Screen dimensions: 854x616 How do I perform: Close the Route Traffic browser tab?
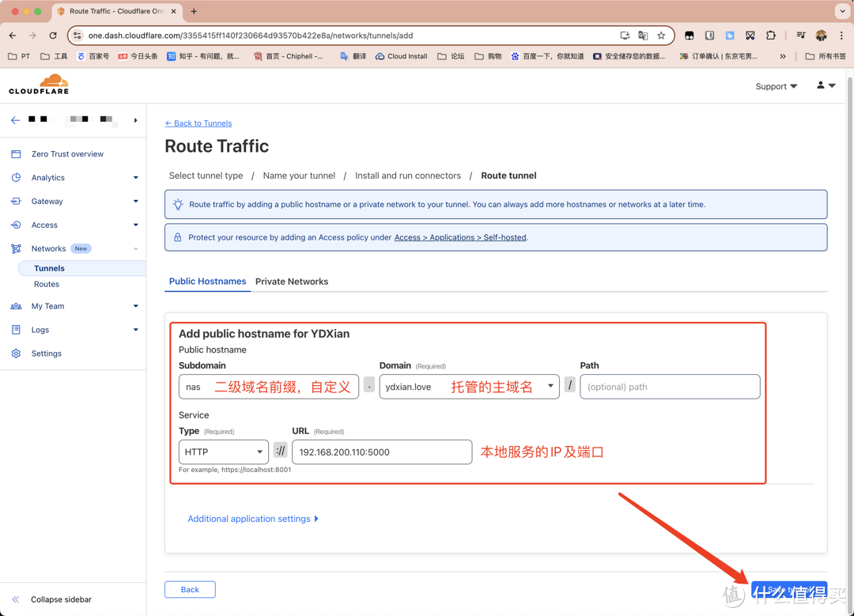coord(174,11)
